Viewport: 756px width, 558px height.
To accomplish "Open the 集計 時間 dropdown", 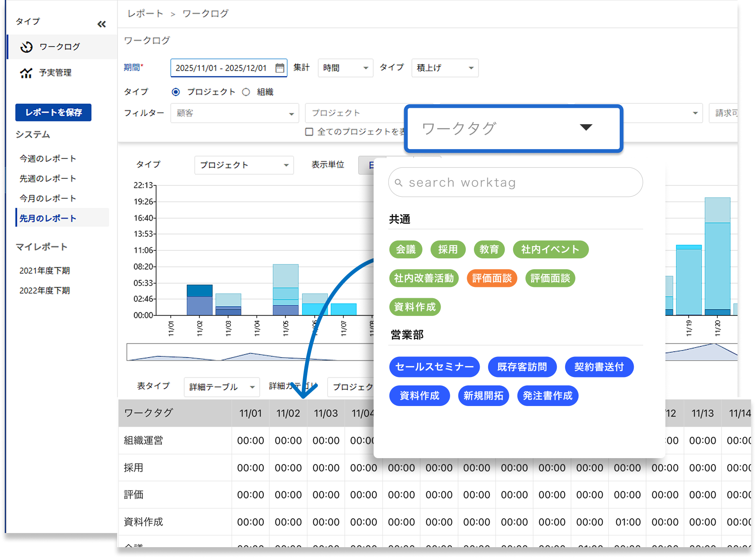I will coord(345,68).
